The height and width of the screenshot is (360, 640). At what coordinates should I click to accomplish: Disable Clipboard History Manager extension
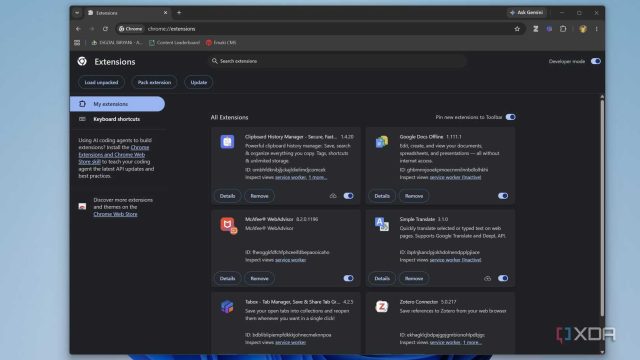tap(348, 196)
